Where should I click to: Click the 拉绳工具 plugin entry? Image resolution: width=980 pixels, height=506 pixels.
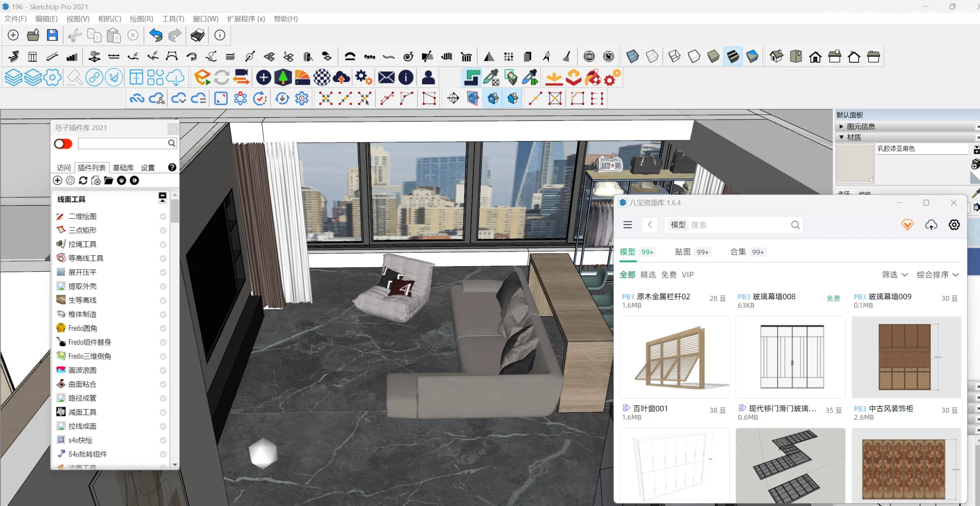pyautogui.click(x=82, y=244)
